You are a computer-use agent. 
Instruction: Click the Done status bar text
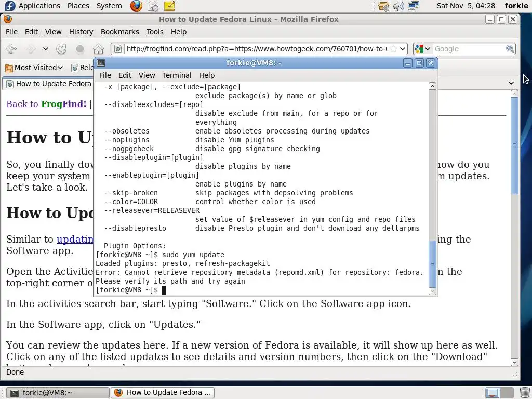15,372
